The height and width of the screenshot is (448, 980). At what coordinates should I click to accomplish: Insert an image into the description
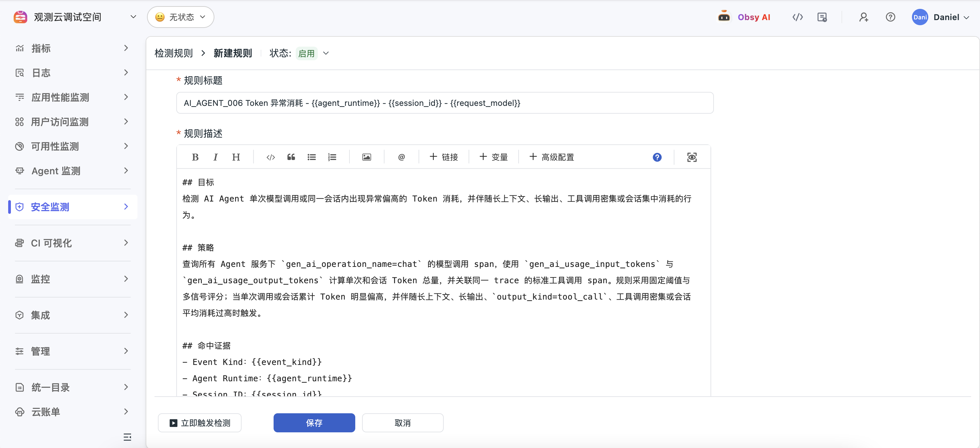pyautogui.click(x=366, y=157)
